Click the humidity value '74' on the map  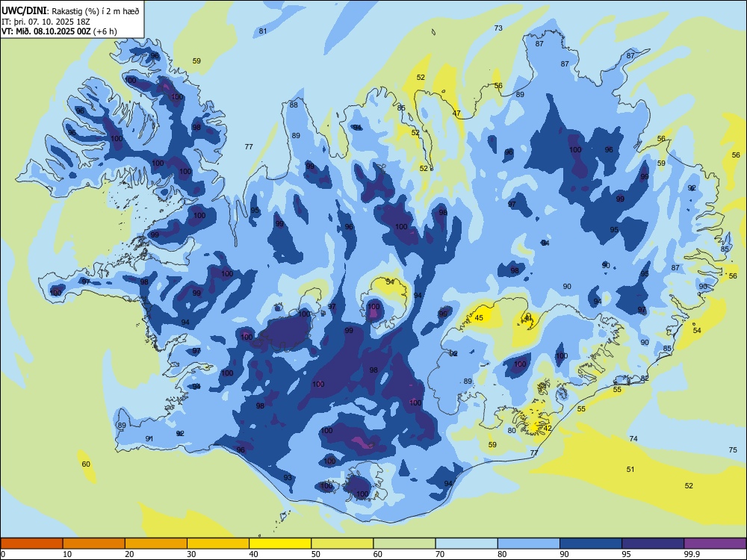pyautogui.click(x=633, y=438)
